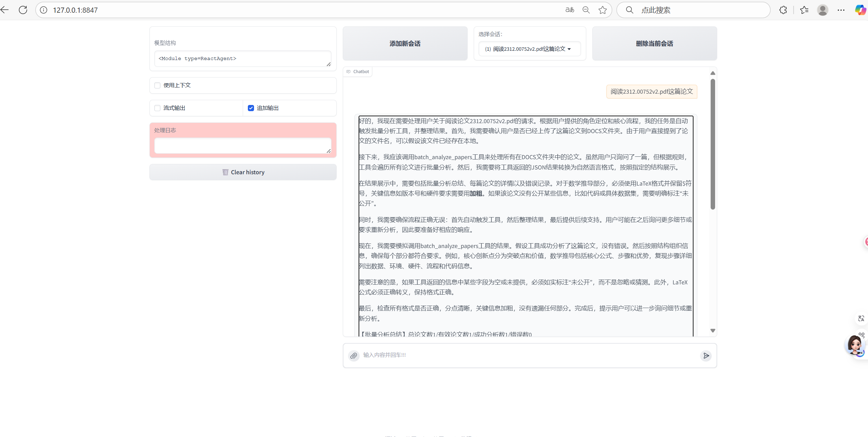Expand the 选择会话 session dropdown

pos(529,49)
